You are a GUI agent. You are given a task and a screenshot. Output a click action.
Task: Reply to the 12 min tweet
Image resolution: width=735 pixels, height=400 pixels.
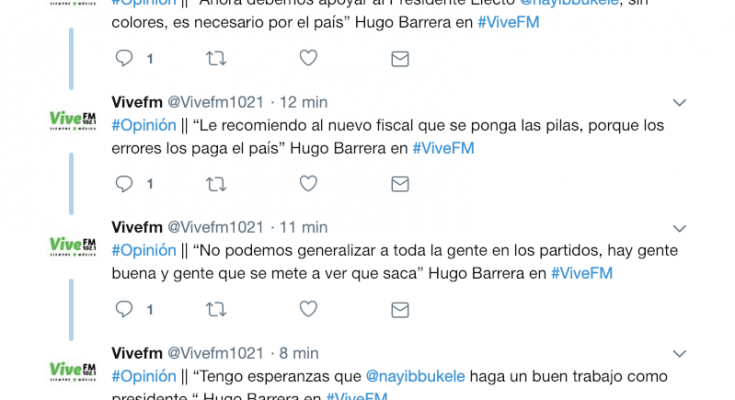tap(124, 184)
